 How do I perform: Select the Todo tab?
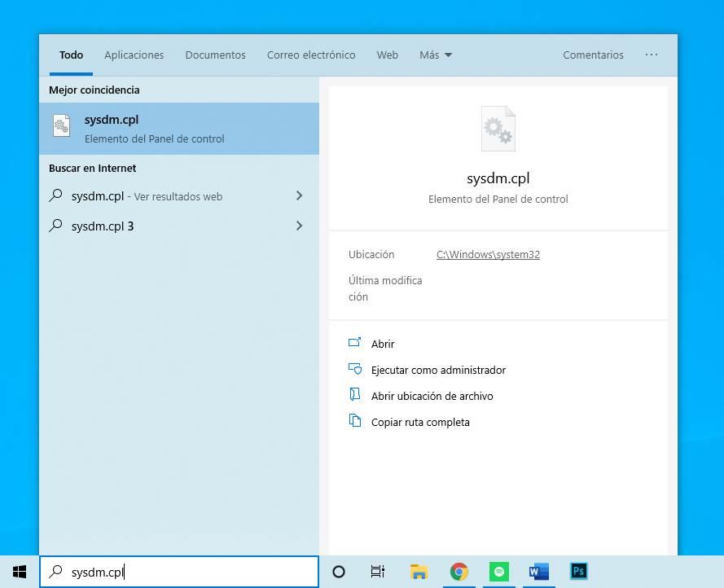click(71, 55)
